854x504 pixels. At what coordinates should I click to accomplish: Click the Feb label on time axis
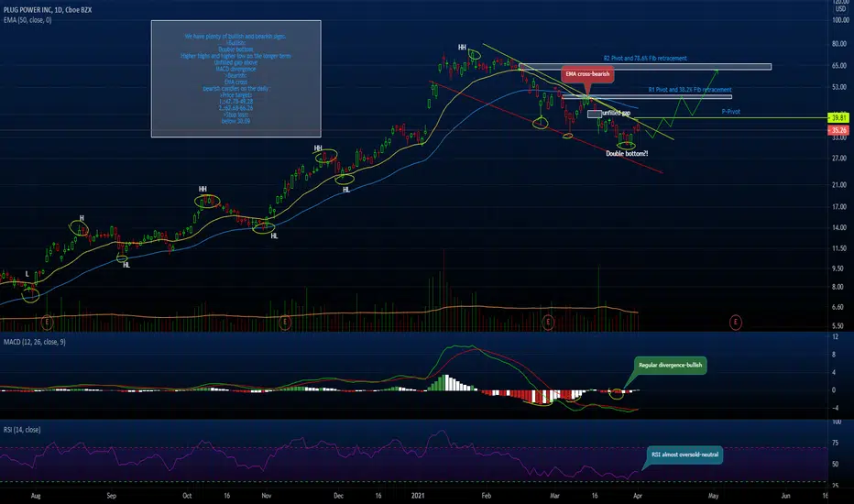(487, 496)
